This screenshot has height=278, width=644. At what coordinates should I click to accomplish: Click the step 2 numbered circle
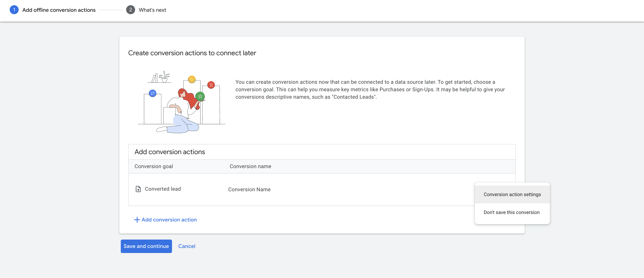coord(130,10)
